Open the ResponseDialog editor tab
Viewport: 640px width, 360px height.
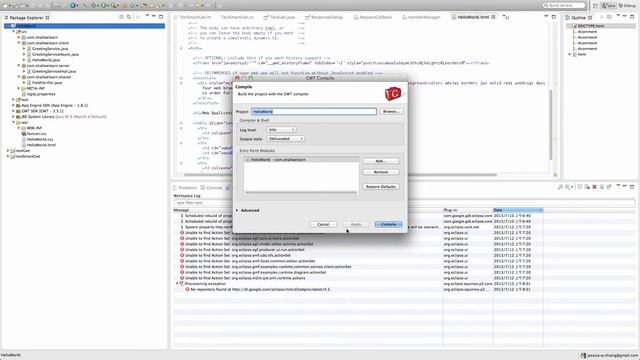click(324, 17)
